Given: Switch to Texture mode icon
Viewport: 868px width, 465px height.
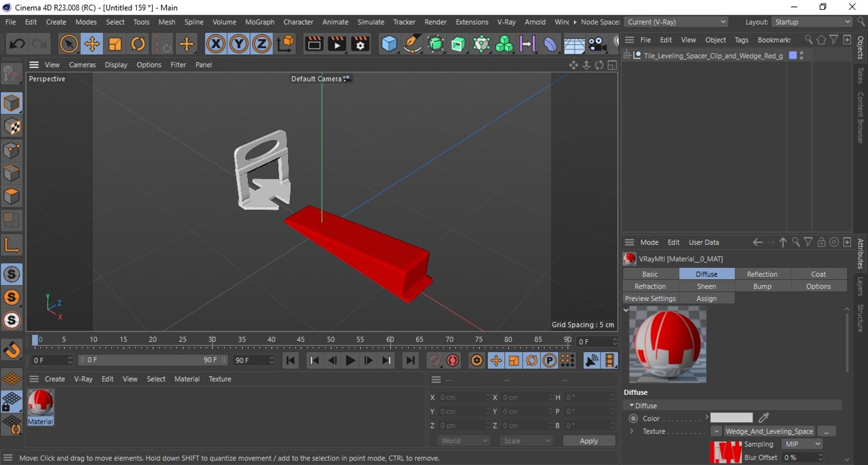Looking at the screenshot, I should click(x=12, y=127).
